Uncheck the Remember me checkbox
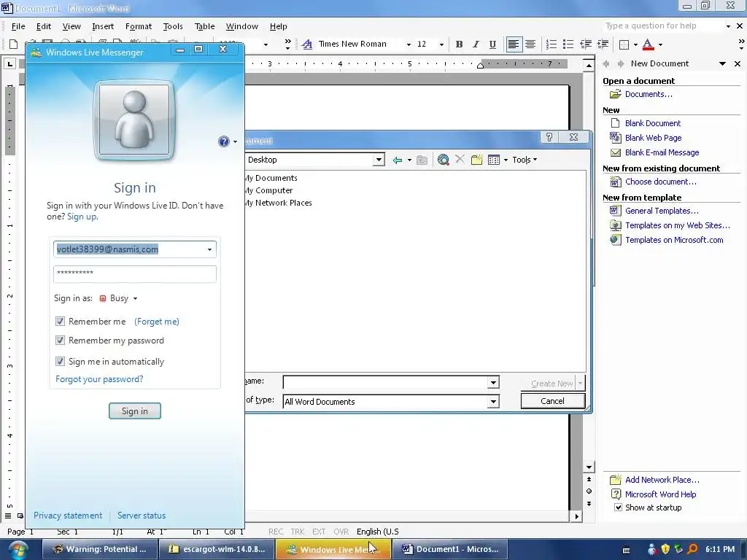747x560 pixels. coord(60,322)
